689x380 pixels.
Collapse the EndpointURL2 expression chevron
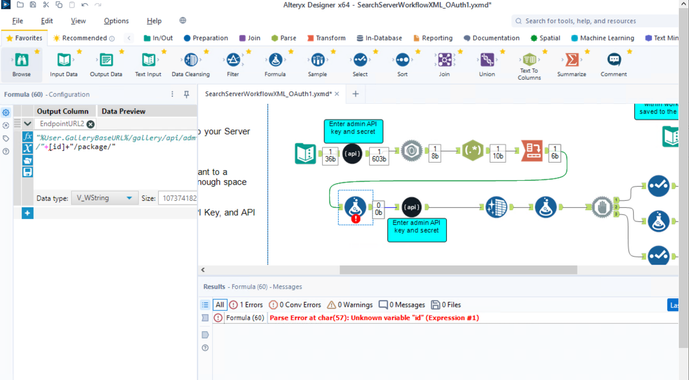(x=27, y=124)
